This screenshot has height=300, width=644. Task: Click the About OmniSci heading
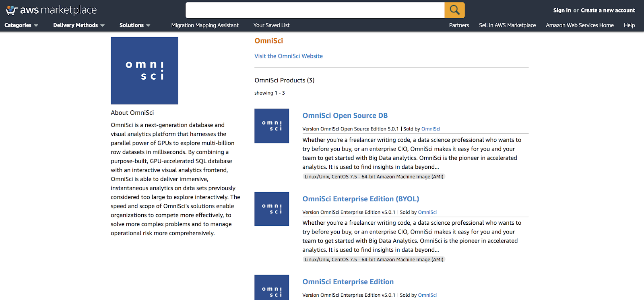132,113
